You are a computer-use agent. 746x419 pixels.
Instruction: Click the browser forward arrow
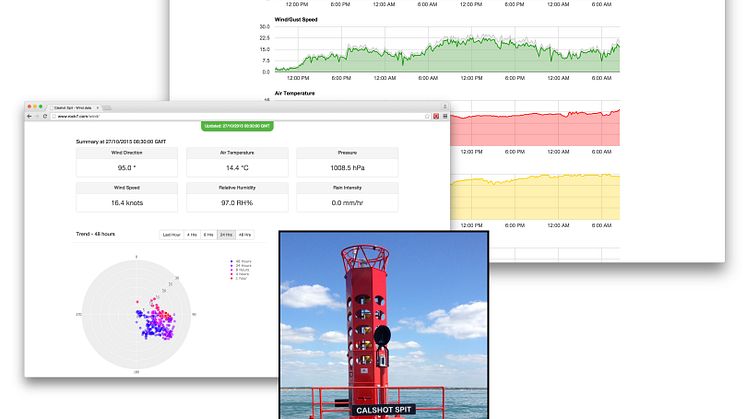(37, 116)
